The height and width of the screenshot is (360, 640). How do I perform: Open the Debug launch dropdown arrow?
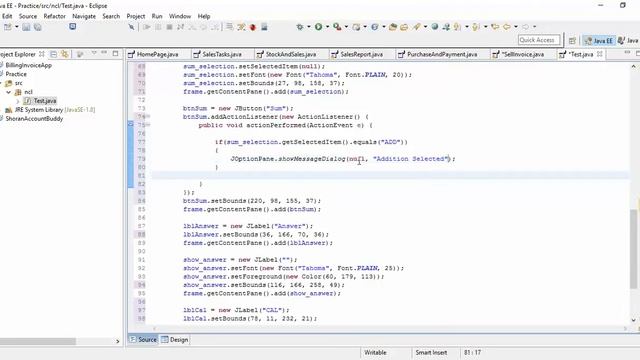[309, 27]
